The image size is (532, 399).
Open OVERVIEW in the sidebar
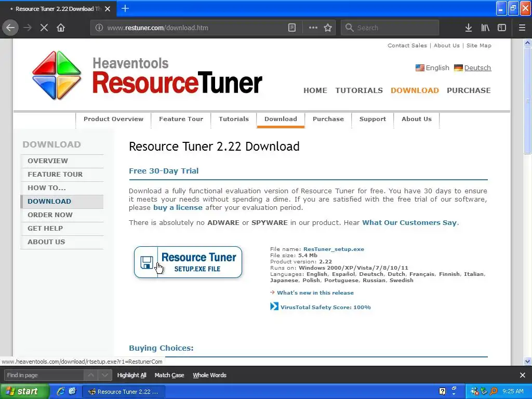[x=62, y=161]
